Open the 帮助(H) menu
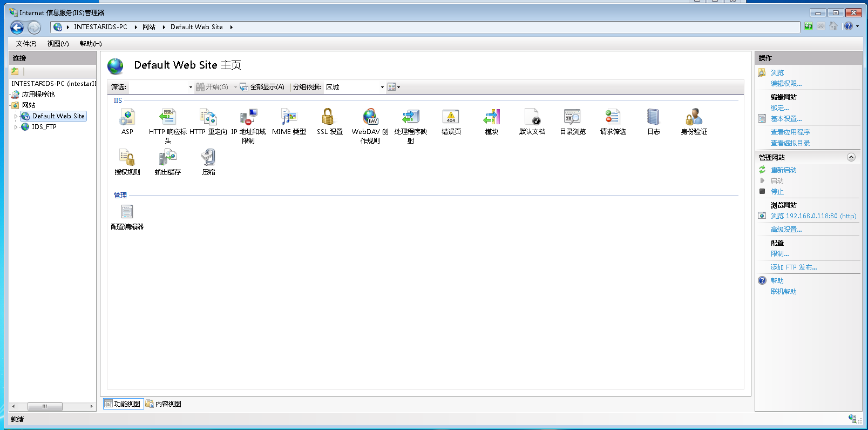 point(91,44)
